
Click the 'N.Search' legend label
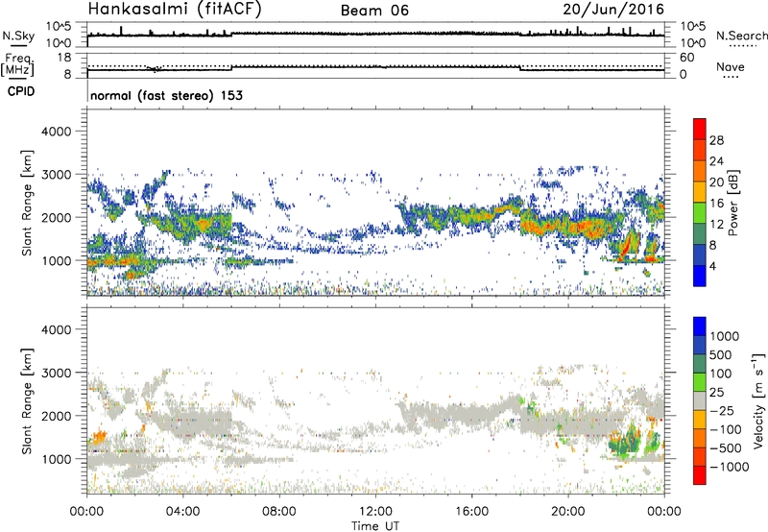(x=741, y=36)
